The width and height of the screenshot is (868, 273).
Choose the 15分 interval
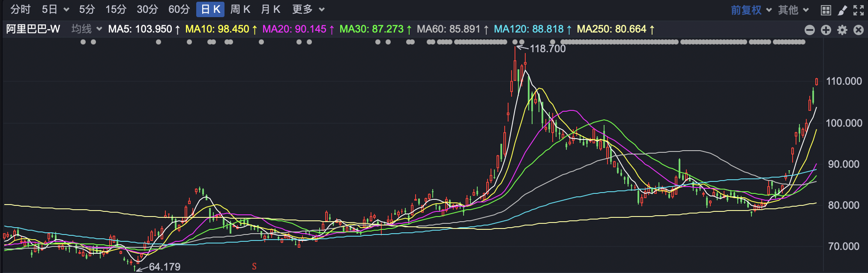click(x=116, y=9)
